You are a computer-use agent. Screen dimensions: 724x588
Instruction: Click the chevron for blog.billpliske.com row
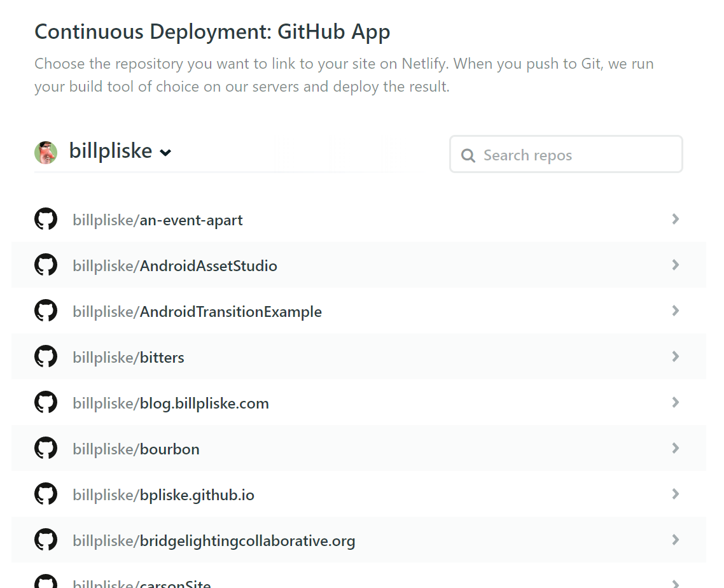point(676,402)
